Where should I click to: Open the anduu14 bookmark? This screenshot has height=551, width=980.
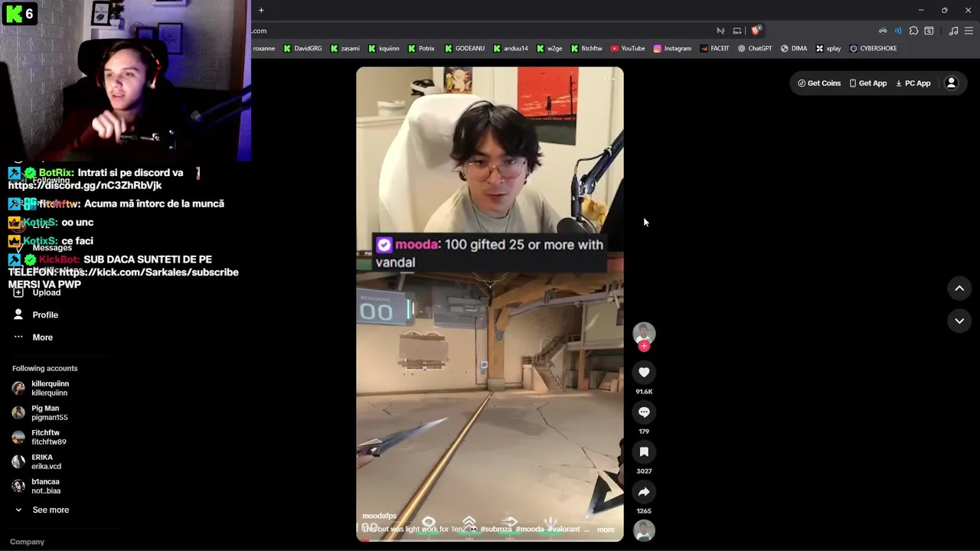pyautogui.click(x=511, y=48)
